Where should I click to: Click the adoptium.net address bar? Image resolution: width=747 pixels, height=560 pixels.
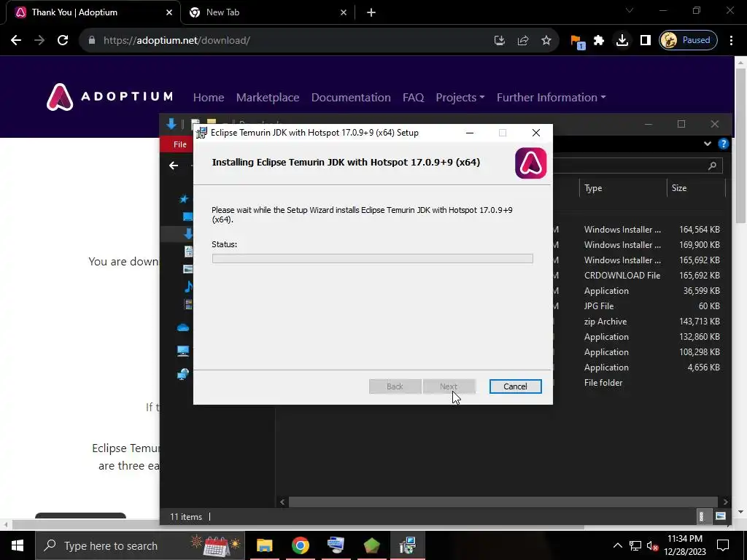click(x=286, y=40)
